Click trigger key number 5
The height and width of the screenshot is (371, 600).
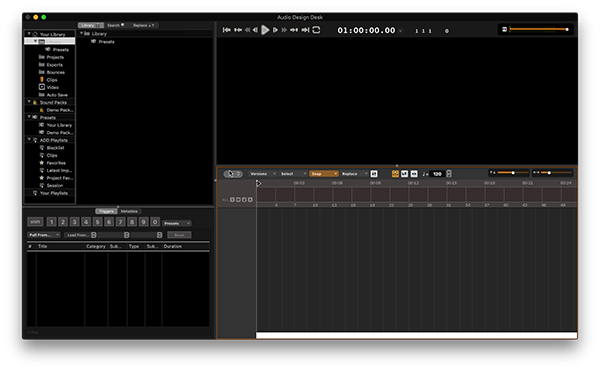click(x=98, y=222)
